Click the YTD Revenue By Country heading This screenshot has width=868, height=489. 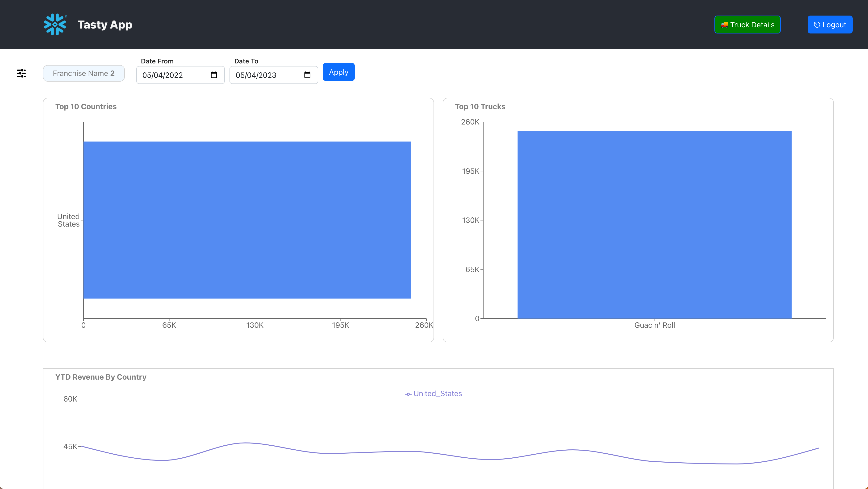point(101,377)
